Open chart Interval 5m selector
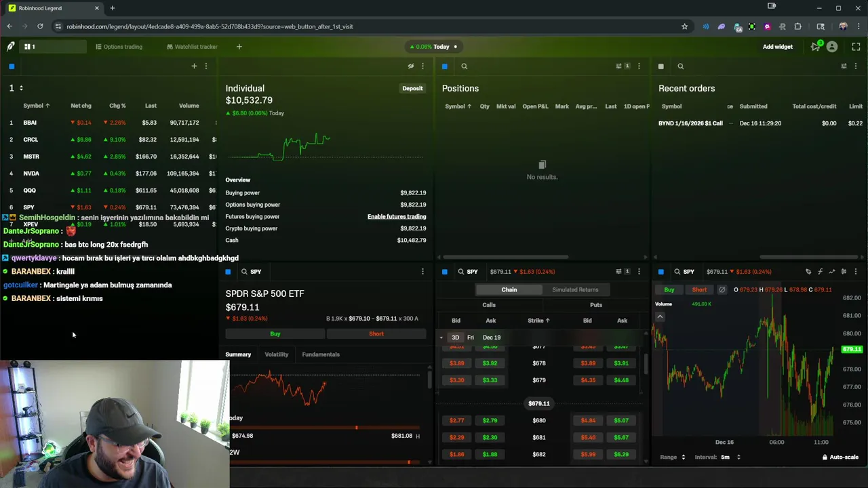Viewport: 868px width, 488px height. click(x=718, y=457)
